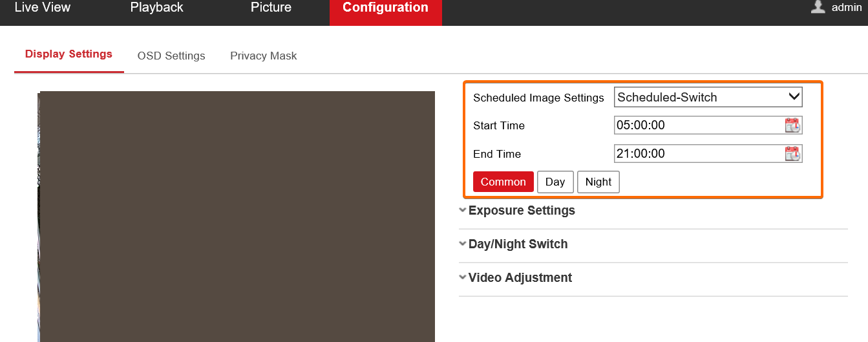Image resolution: width=868 pixels, height=342 pixels.
Task: Click the admin user profile icon
Action: click(x=818, y=7)
